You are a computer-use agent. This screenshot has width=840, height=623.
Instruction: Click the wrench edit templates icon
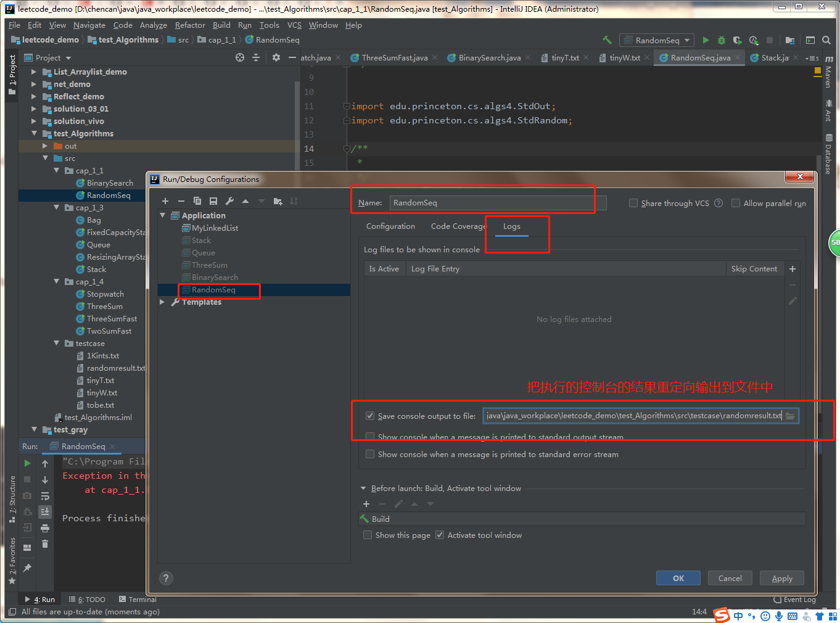229,201
